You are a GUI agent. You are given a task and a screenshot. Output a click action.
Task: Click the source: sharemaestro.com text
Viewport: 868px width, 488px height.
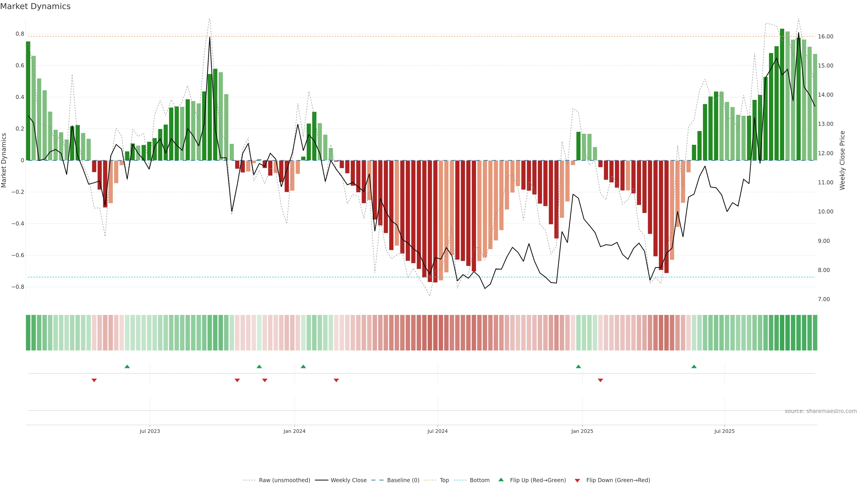(x=821, y=411)
